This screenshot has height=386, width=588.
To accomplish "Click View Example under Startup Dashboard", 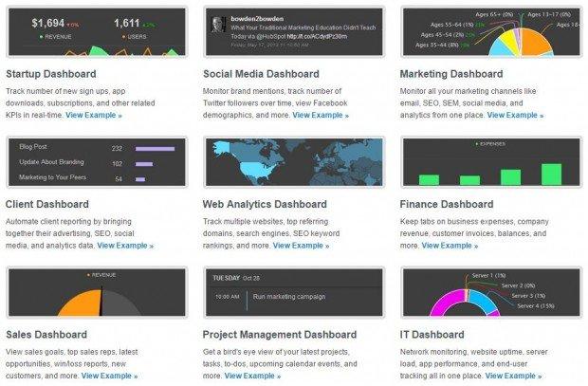I will tap(94, 115).
